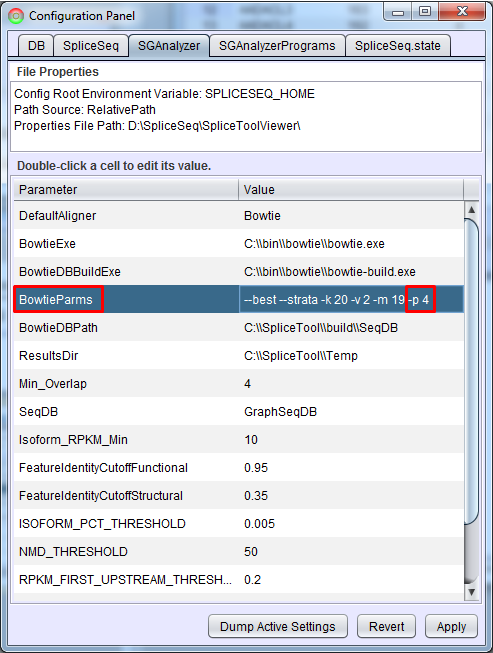
Task: Click the scrollbar down arrow
Action: pyautogui.click(x=471, y=592)
